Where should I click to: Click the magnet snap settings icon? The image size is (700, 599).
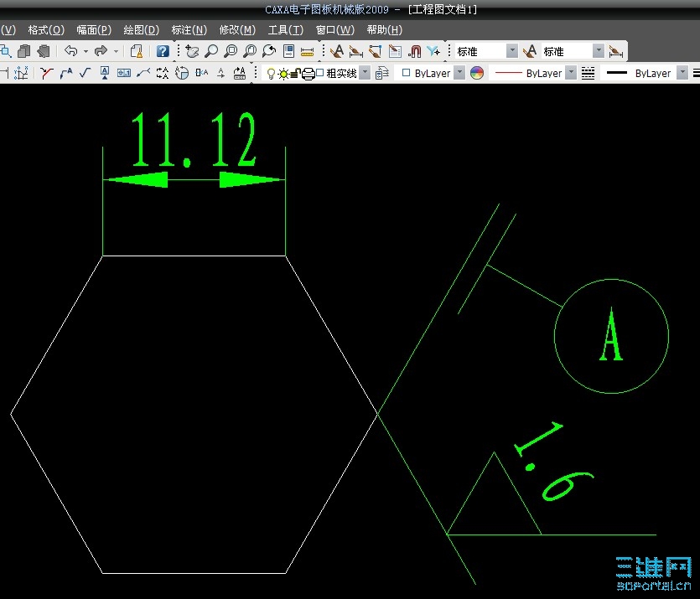pos(415,51)
